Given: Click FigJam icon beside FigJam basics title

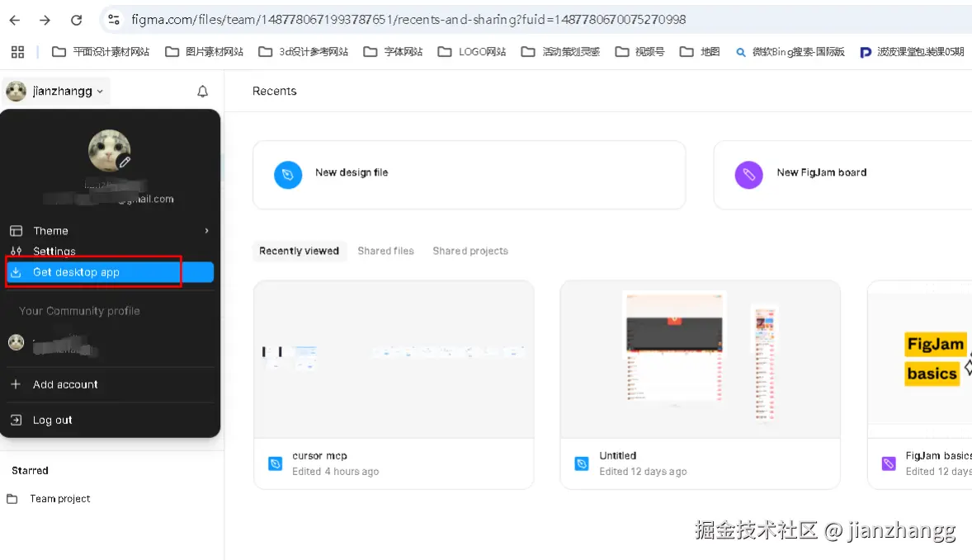Looking at the screenshot, I should 889,464.
